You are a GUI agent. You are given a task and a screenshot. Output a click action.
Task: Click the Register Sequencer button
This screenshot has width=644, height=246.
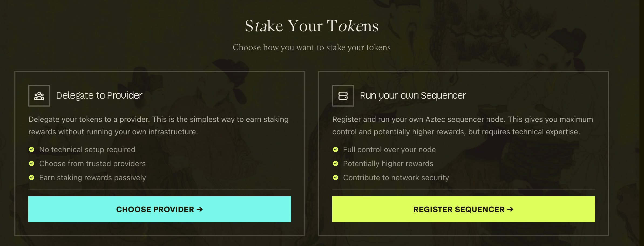coord(464,209)
